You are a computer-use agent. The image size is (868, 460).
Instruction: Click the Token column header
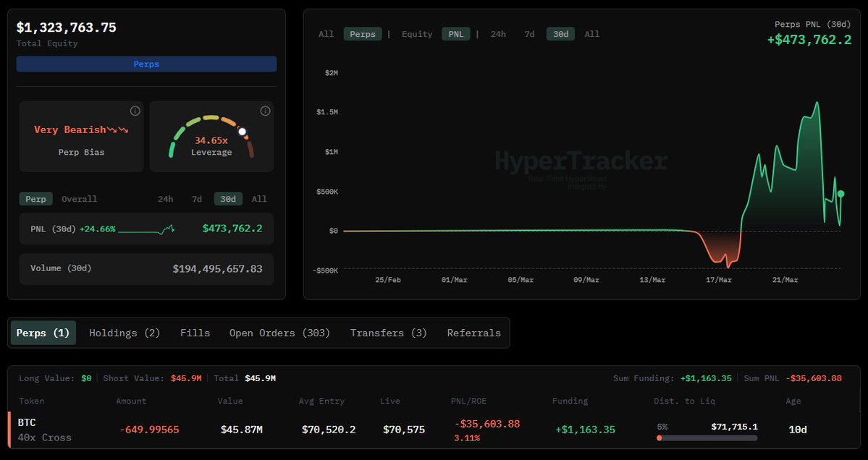coord(32,401)
